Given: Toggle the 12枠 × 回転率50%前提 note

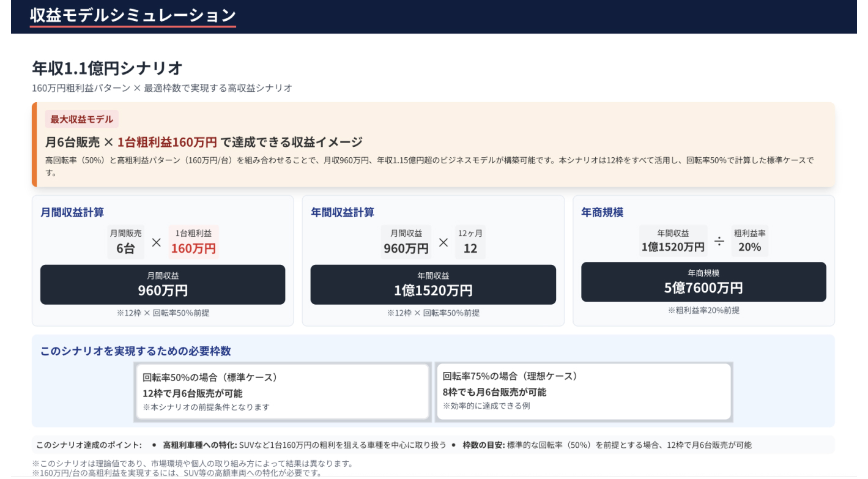Looking at the screenshot, I should coord(163,313).
